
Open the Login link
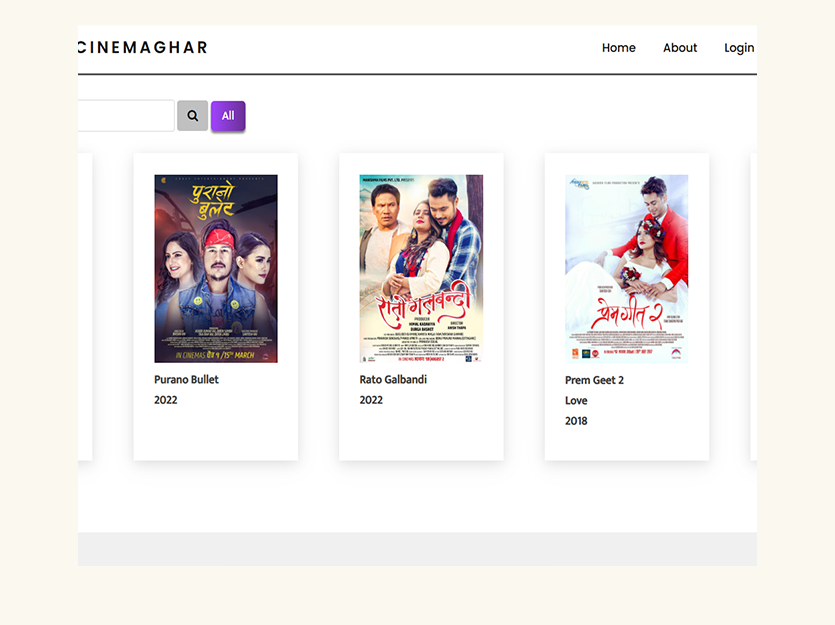(739, 48)
